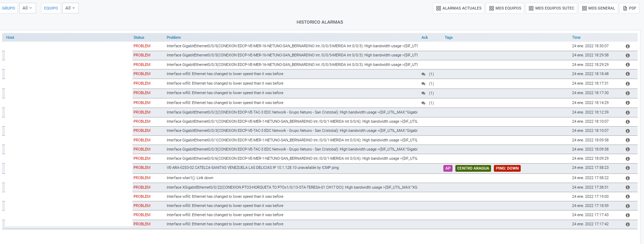The image size is (644, 244).
Task: Open the MDS GENERAL dashboard
Action: 598,8
